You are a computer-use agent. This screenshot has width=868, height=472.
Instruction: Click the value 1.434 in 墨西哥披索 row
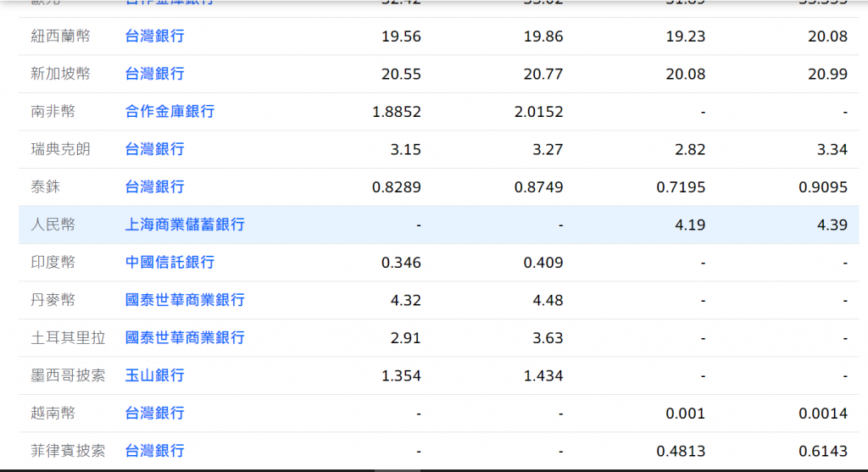tap(543, 375)
